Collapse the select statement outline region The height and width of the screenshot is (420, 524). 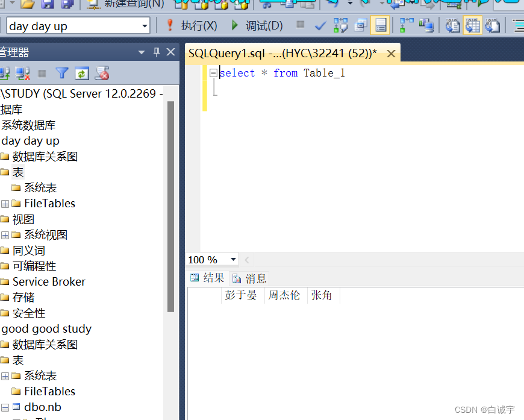(x=213, y=72)
